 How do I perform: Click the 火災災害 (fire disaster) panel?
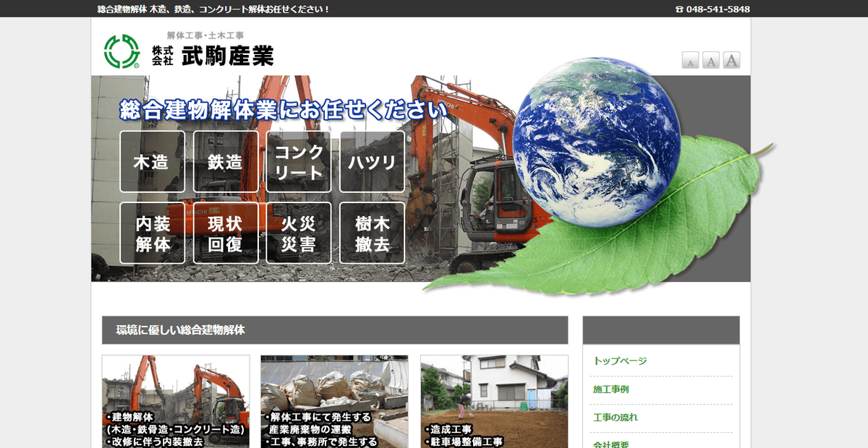299,233
